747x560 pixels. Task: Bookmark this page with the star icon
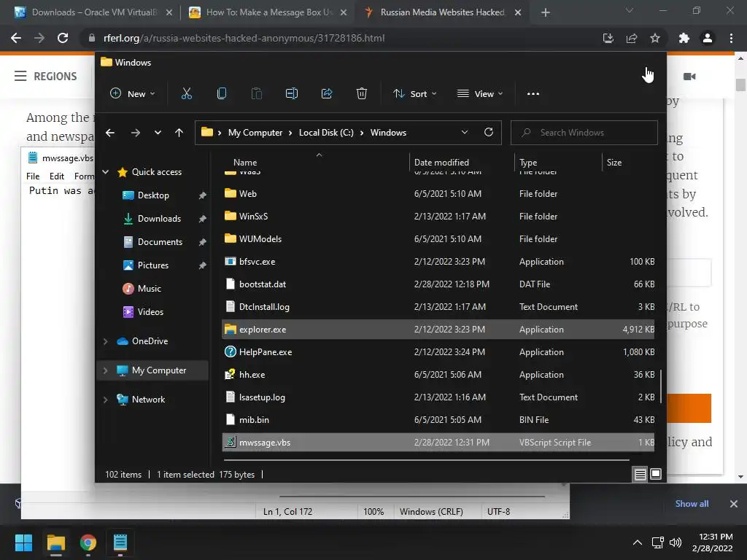pos(655,38)
